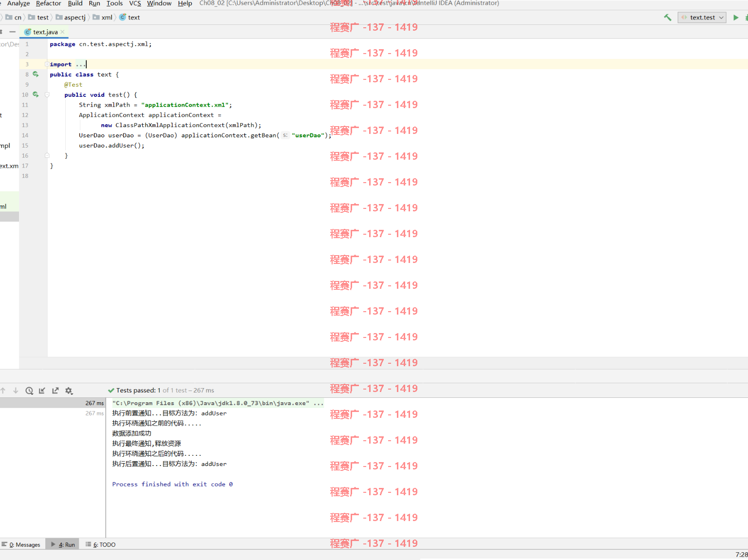Image resolution: width=748 pixels, height=560 pixels.
Task: Select the text class breadcrumb
Action: click(x=130, y=18)
